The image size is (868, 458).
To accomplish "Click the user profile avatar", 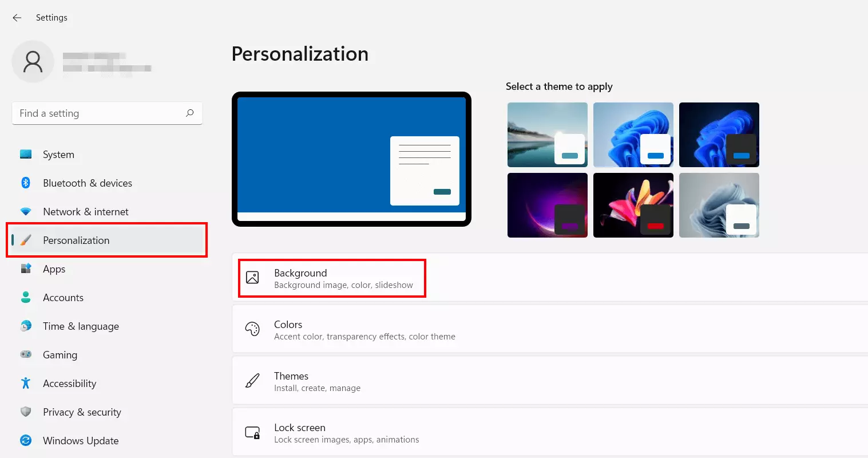I will [x=33, y=61].
